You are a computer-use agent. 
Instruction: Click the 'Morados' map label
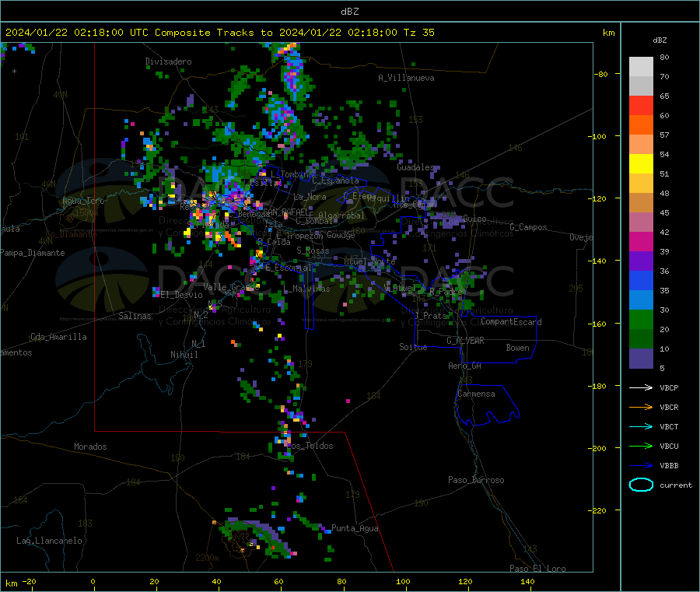90,447
